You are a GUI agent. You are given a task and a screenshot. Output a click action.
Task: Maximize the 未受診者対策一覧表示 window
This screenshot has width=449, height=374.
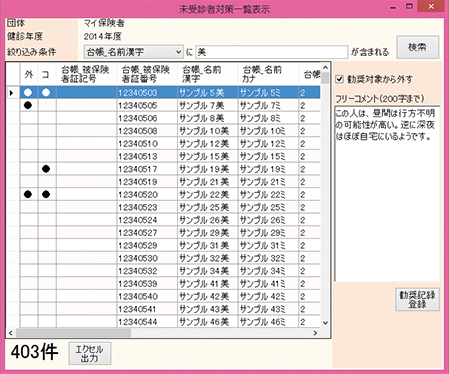pos(409,6)
